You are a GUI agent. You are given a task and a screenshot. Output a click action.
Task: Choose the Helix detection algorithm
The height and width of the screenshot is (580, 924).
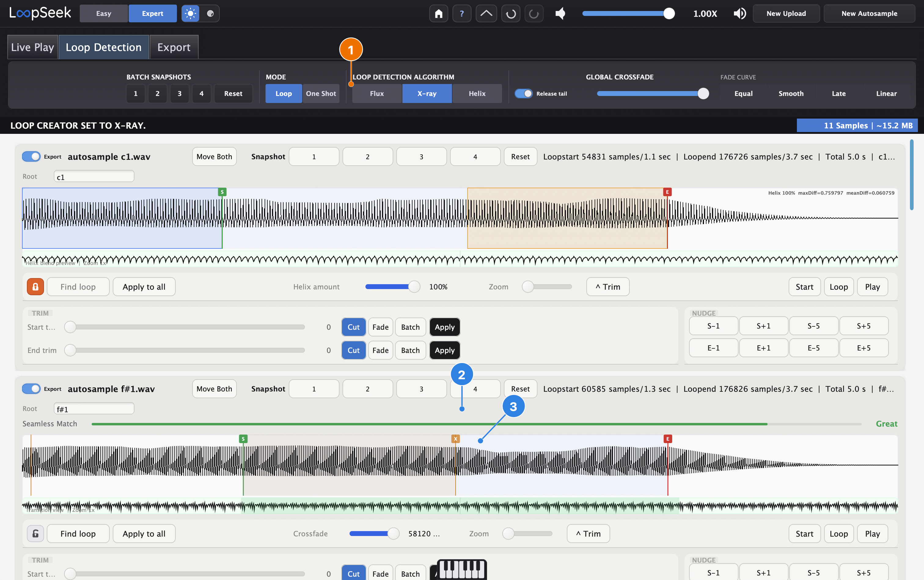477,93
